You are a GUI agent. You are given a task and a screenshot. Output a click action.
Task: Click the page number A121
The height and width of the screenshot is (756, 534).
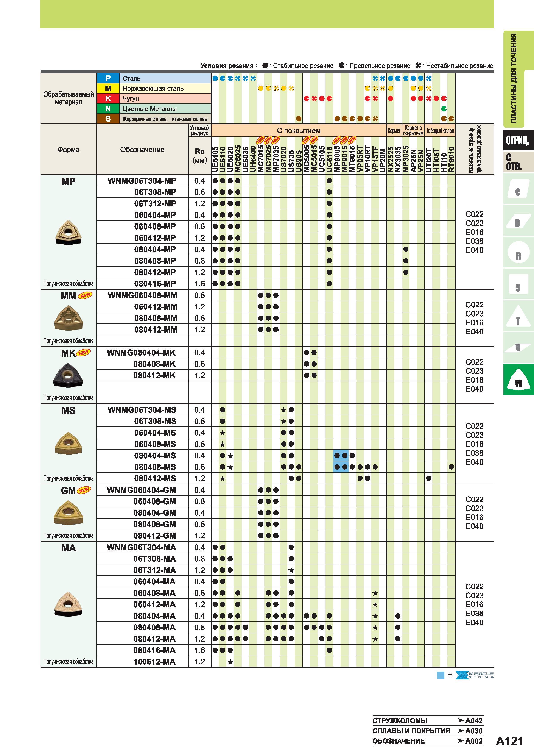click(x=509, y=741)
